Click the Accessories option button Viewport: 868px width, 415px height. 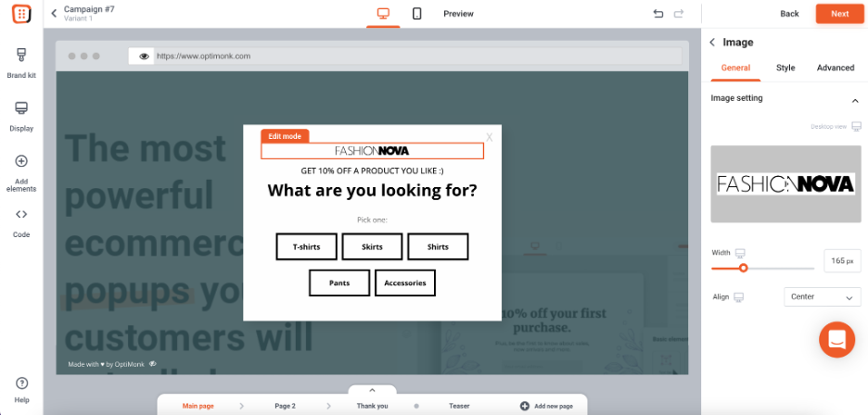coord(405,283)
